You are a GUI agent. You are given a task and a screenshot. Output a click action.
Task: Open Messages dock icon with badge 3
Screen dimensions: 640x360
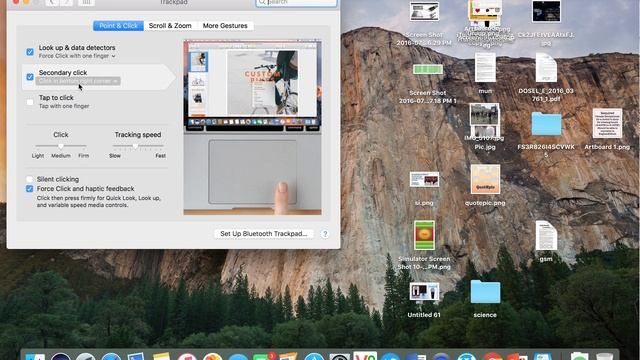tap(263, 357)
